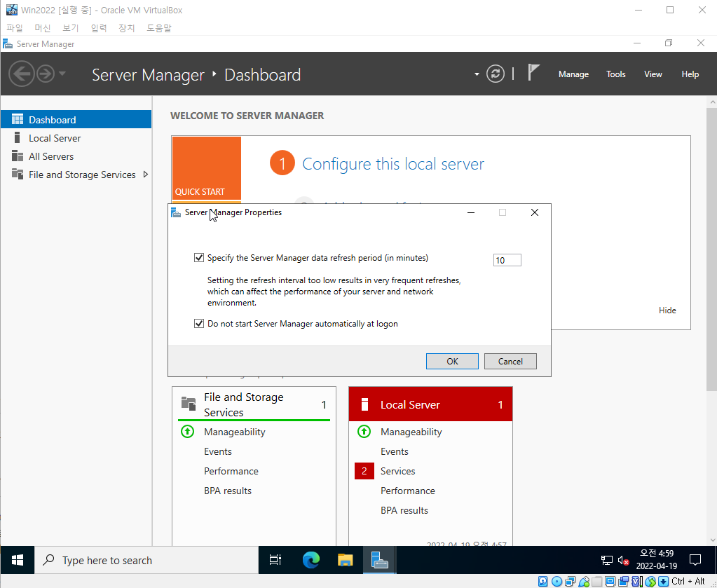Open the VirtualBox 머신 menu
This screenshot has width=717, height=588.
click(42, 28)
